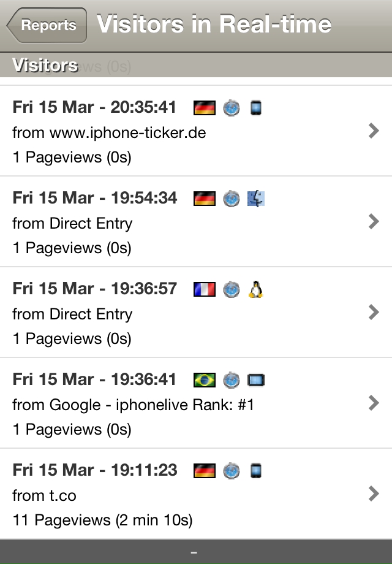The height and width of the screenshot is (564, 392).
Task: Open chevron for the t.co visit
Action: pyautogui.click(x=374, y=493)
